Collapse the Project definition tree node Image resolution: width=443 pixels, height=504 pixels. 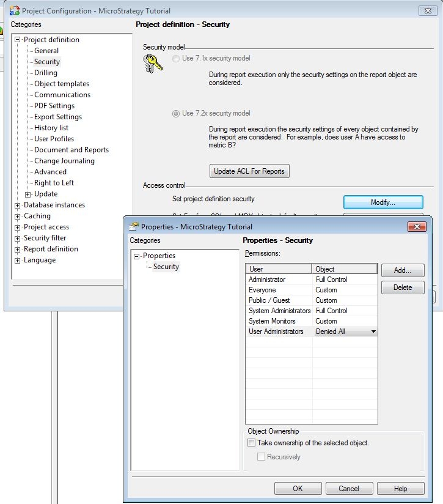18,40
